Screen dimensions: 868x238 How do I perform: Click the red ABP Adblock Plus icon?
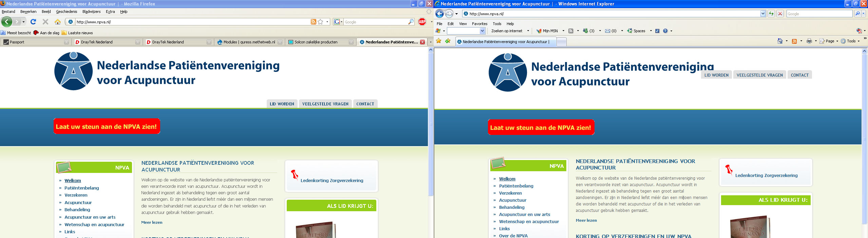pyautogui.click(x=422, y=22)
